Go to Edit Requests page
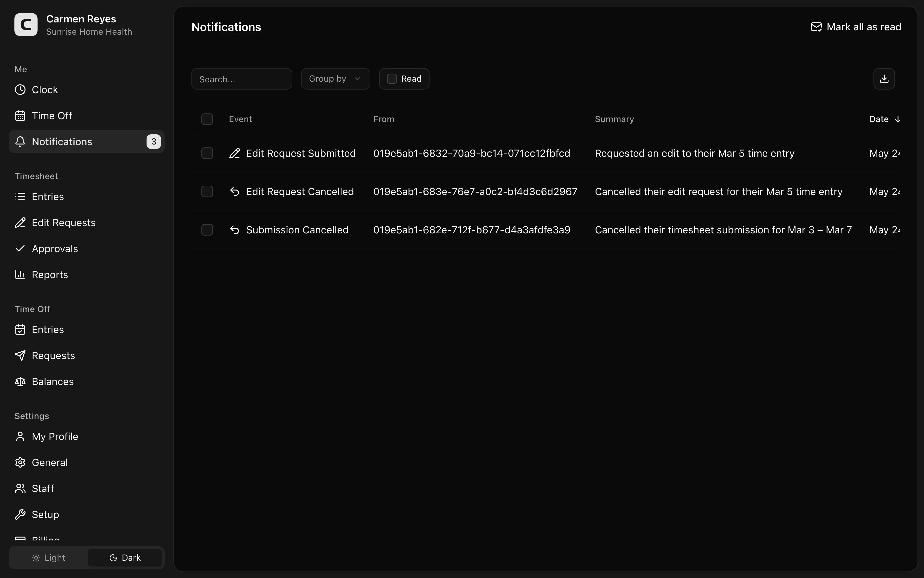Screen dimensions: 924x578 point(87,223)
